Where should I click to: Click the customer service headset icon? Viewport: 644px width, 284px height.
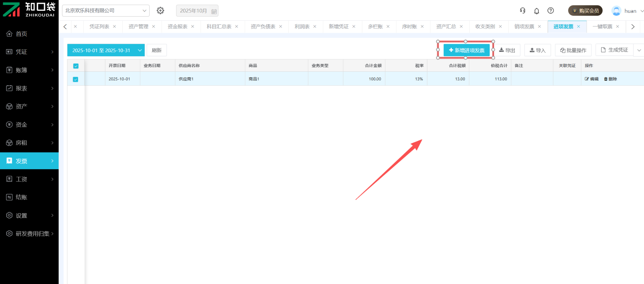(x=523, y=11)
